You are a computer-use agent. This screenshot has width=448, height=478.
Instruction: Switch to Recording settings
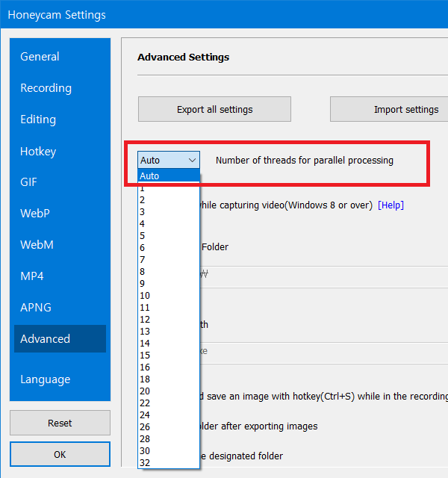(46, 88)
